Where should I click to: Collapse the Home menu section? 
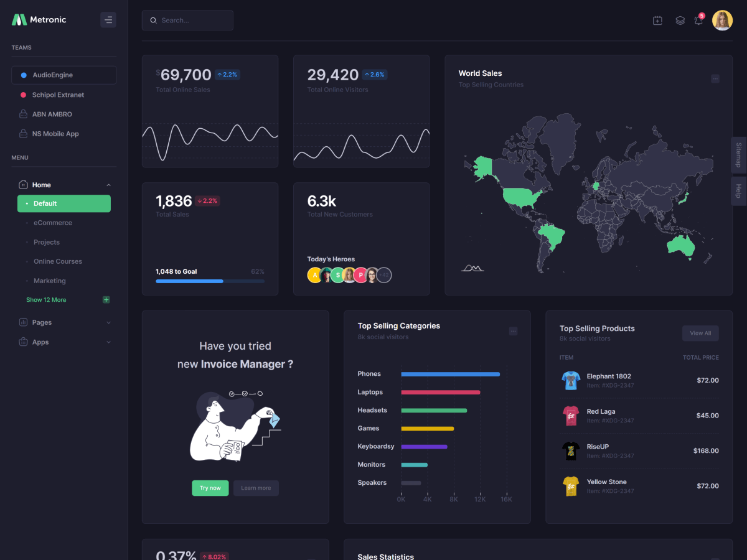tap(109, 185)
